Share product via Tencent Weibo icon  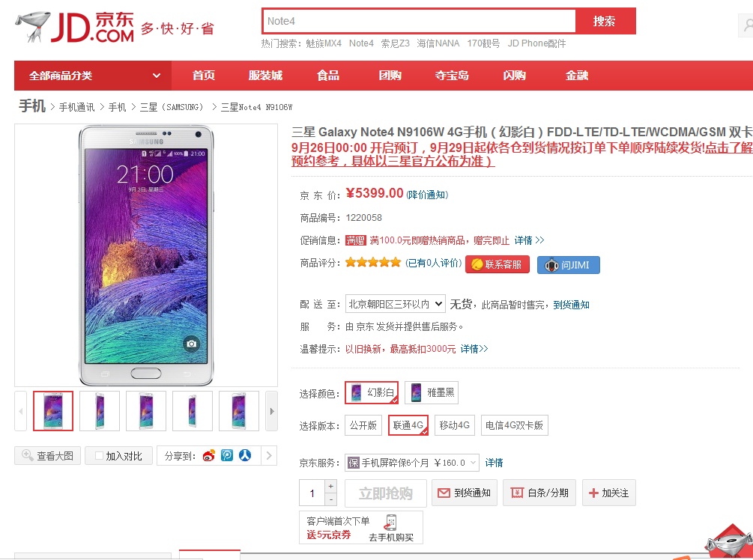[x=227, y=455]
